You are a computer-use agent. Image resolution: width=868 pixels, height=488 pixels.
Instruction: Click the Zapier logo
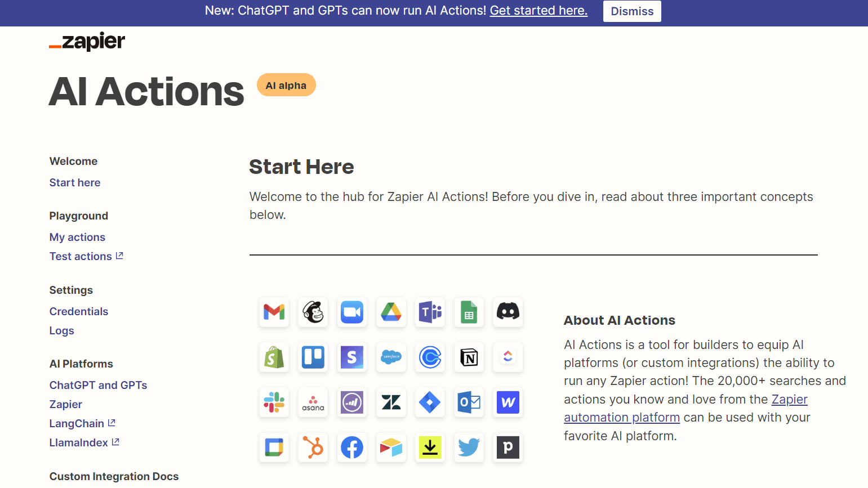(x=87, y=41)
